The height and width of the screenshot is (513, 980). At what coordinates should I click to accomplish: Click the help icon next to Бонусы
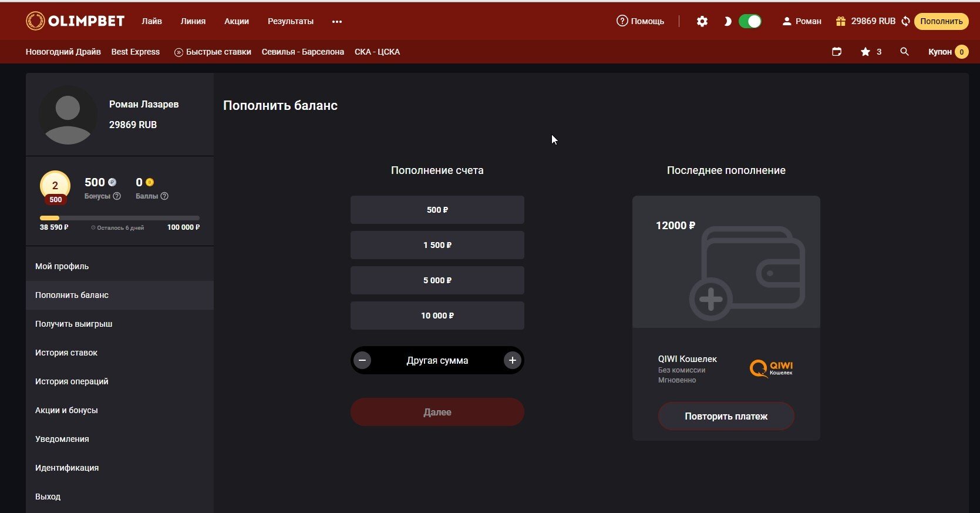pos(117,196)
